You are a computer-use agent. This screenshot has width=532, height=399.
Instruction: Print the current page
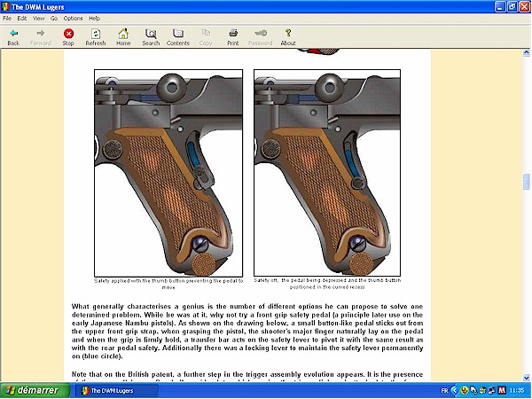coord(232,37)
